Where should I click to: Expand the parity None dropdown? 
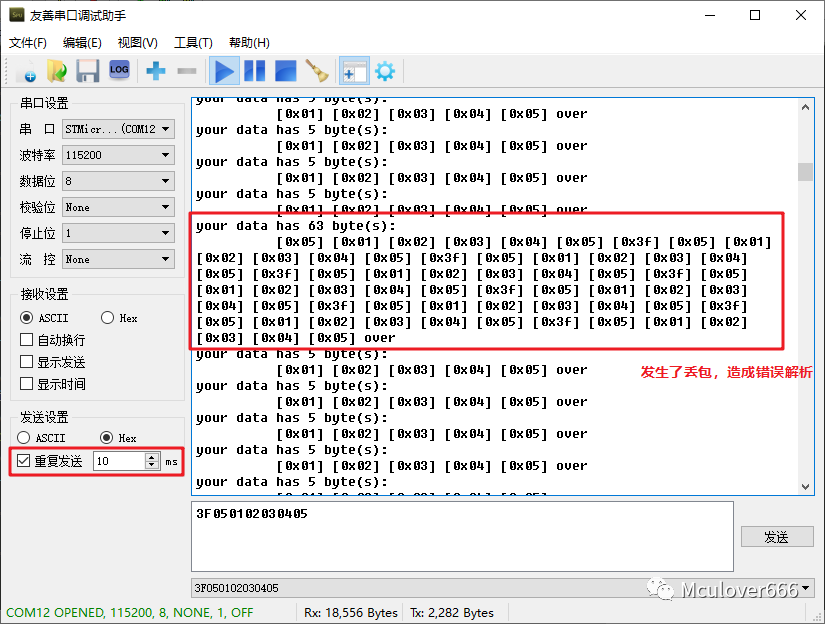coord(118,207)
